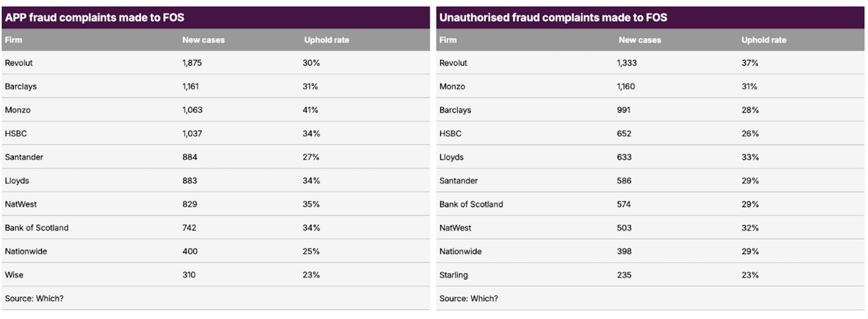Click Uphold rate header in APP fraud table
The width and height of the screenshot is (868, 319).
[326, 40]
